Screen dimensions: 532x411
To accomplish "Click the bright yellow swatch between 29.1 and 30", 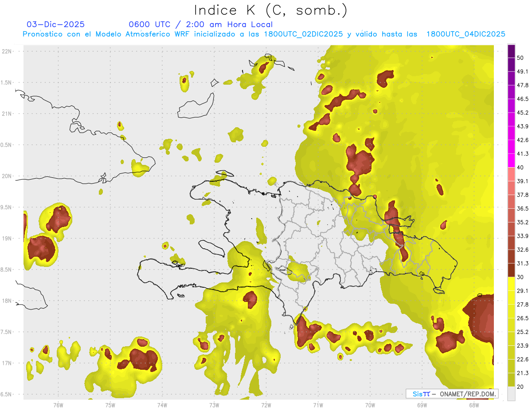I will pos(511,284).
